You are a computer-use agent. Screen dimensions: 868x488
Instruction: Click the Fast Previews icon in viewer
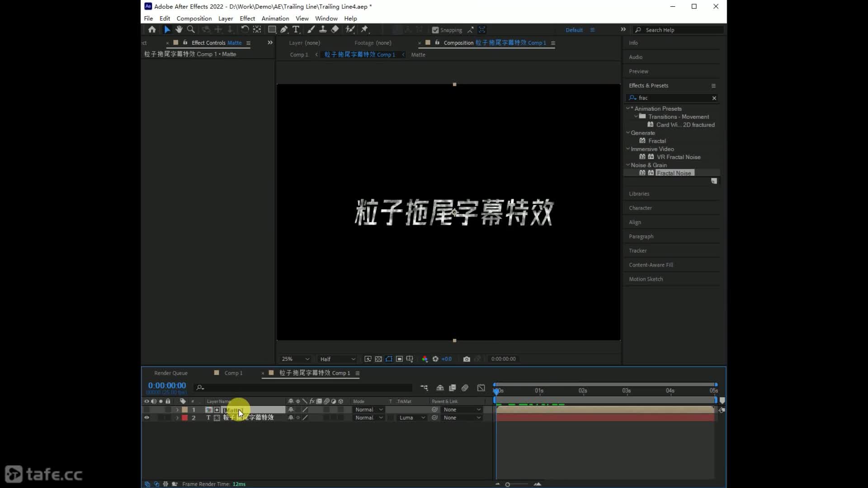pos(368,359)
